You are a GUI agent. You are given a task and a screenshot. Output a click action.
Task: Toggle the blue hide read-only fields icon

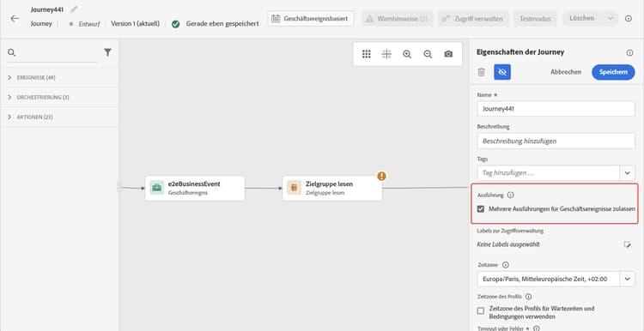[502, 72]
